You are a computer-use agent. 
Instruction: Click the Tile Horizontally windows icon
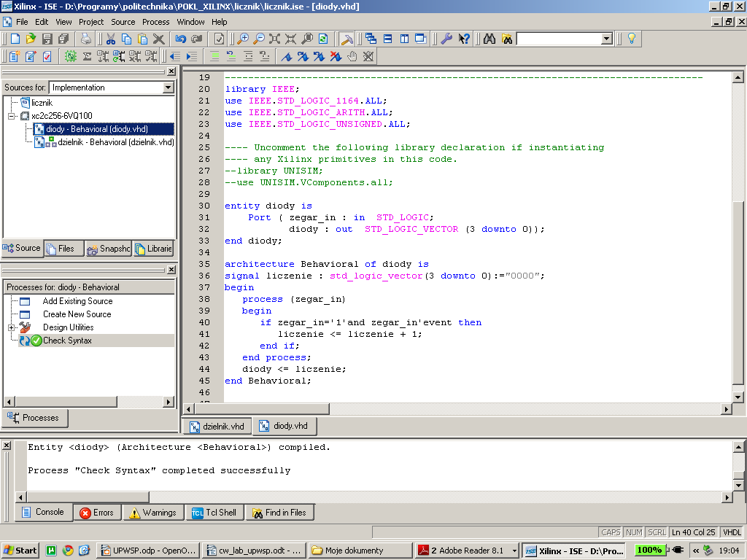click(x=388, y=39)
